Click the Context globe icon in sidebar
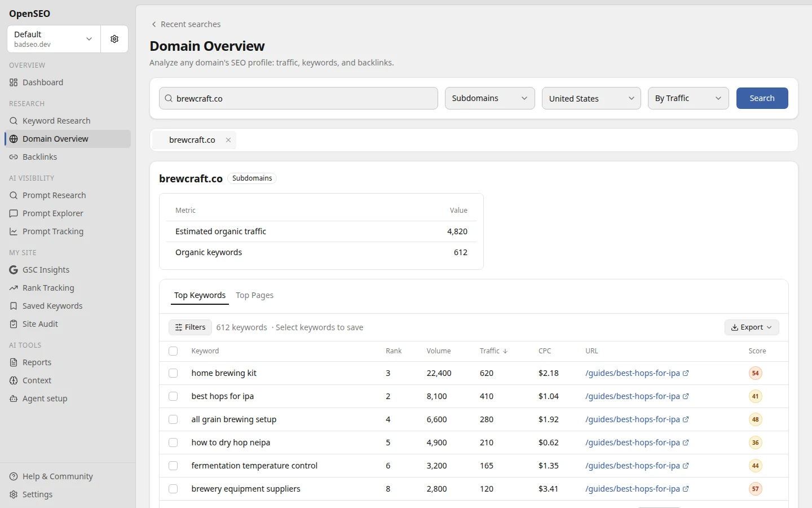Screen dimensions: 812x508 pyautogui.click(x=14, y=380)
